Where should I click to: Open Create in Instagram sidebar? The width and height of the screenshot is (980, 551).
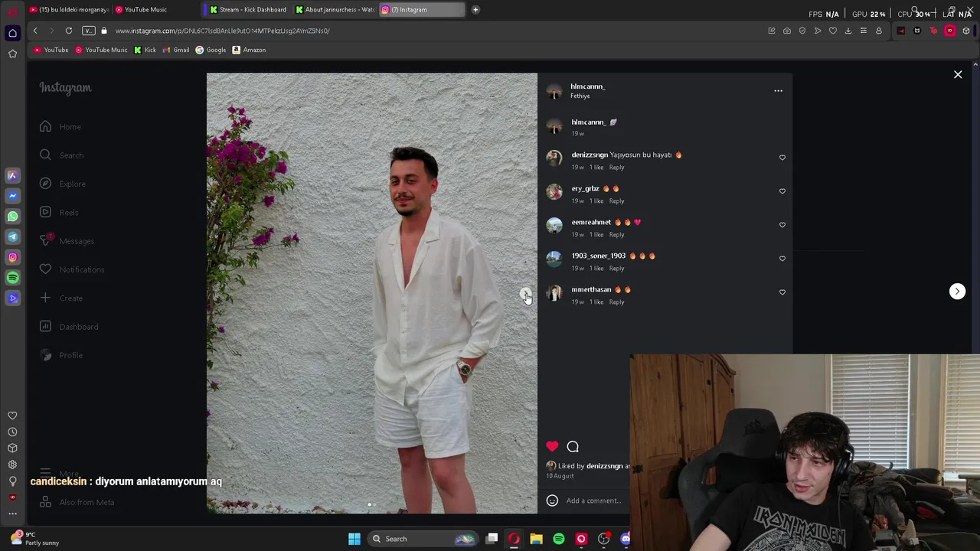click(60, 298)
